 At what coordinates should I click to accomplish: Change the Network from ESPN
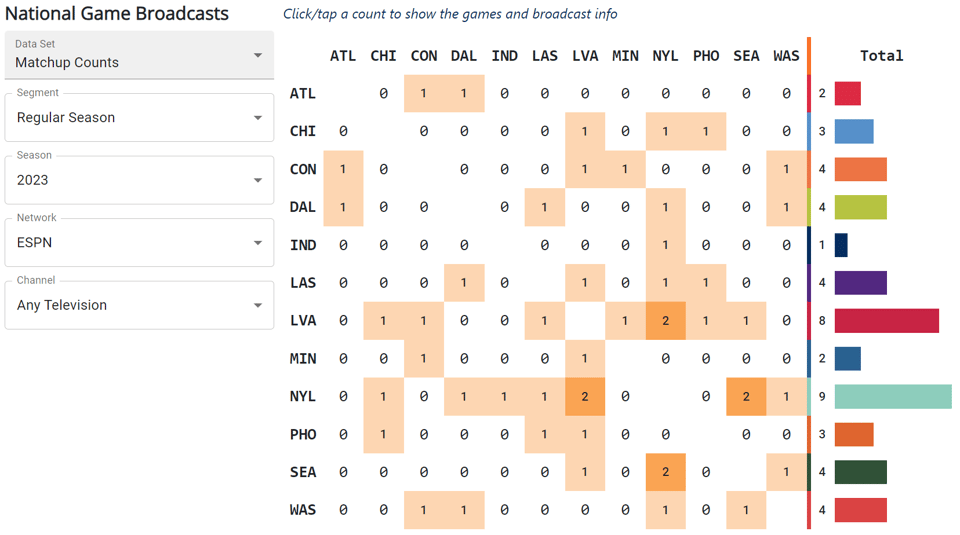139,242
